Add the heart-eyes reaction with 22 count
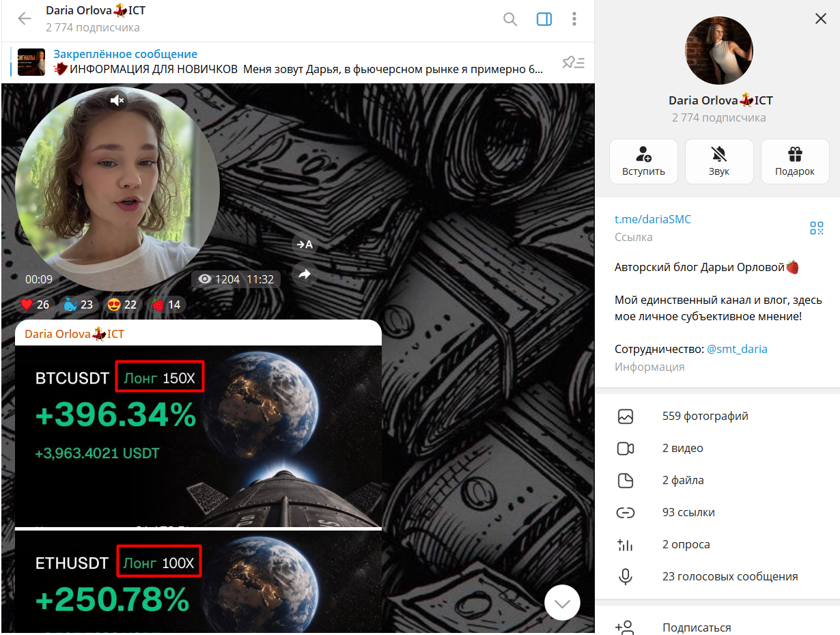This screenshot has height=635, width=840. (121, 305)
